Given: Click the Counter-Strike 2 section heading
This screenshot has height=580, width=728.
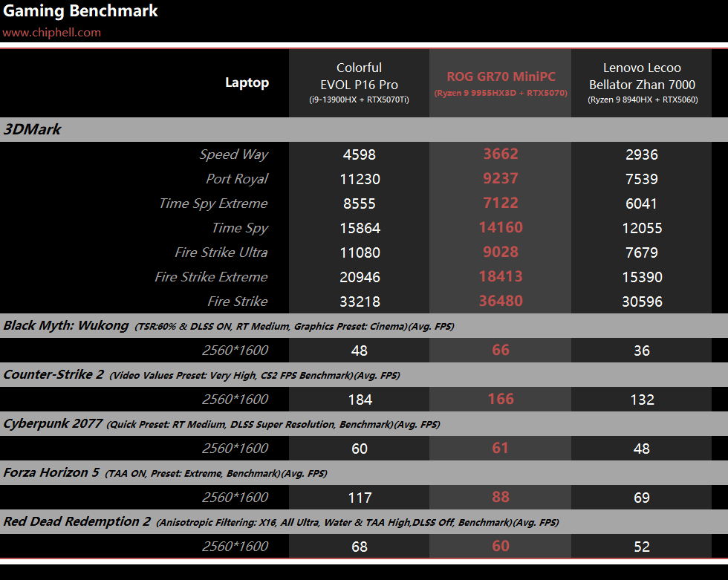Looking at the screenshot, I should tap(53, 374).
